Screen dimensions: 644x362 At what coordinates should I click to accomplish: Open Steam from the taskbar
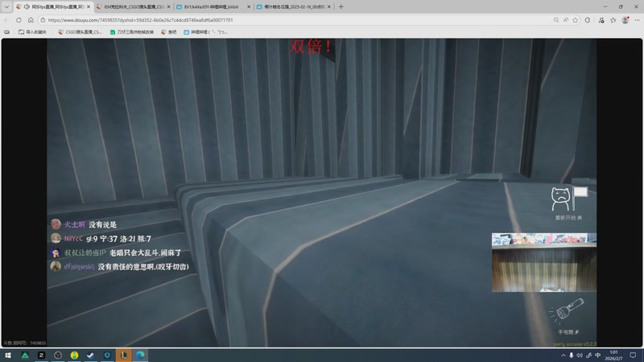(x=91, y=355)
